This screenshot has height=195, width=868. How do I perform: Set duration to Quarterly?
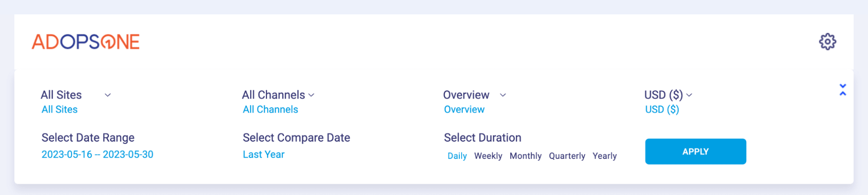click(x=567, y=156)
